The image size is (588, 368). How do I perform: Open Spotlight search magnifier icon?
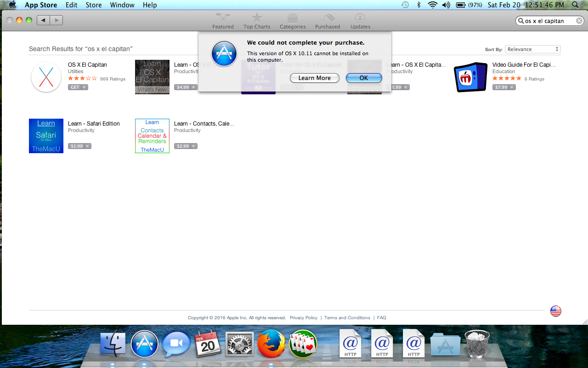[x=575, y=5]
